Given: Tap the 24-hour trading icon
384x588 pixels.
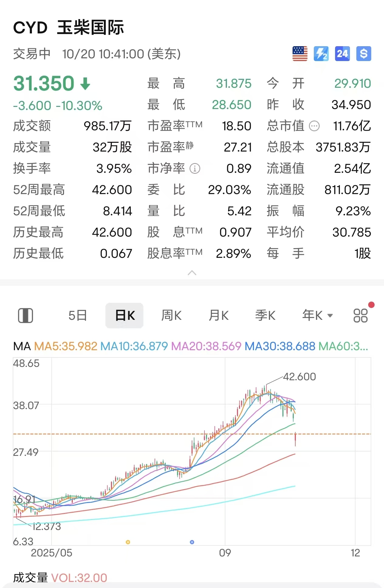Looking at the screenshot, I should tap(342, 54).
